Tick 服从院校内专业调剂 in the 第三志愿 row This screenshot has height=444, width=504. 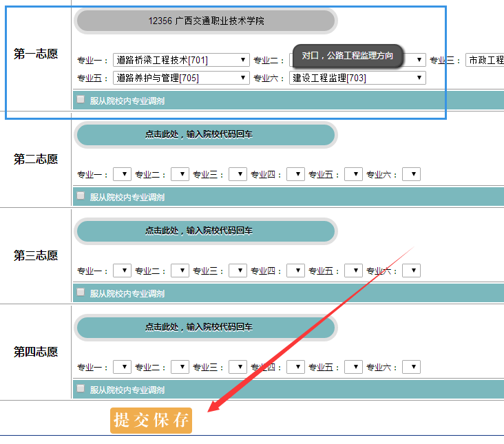[x=81, y=293]
